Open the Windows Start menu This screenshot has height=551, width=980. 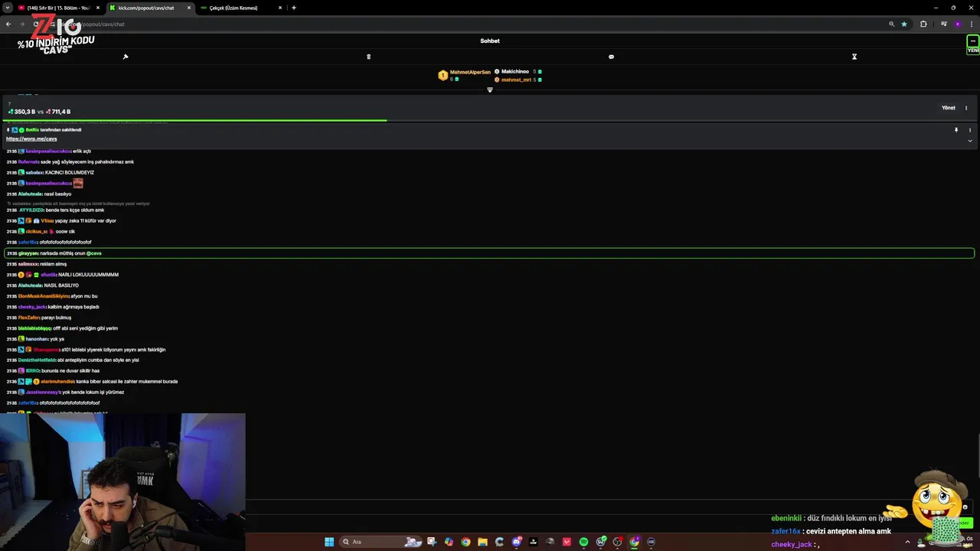click(x=329, y=542)
